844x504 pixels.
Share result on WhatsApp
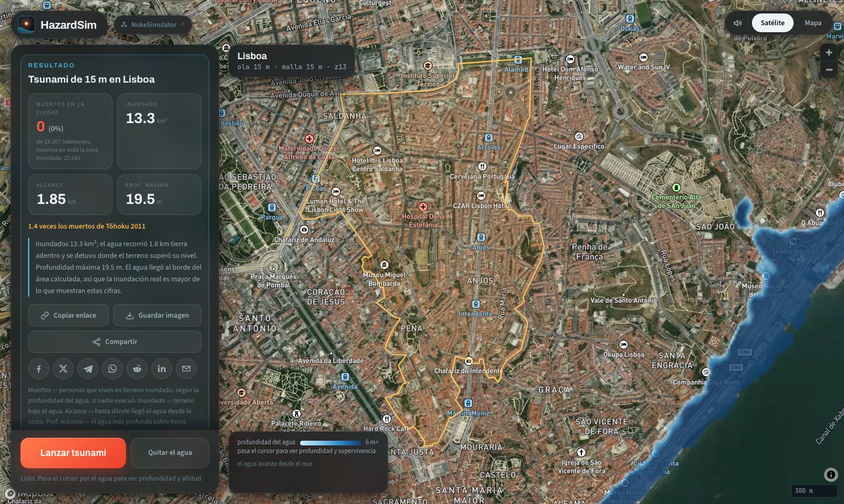(x=113, y=369)
